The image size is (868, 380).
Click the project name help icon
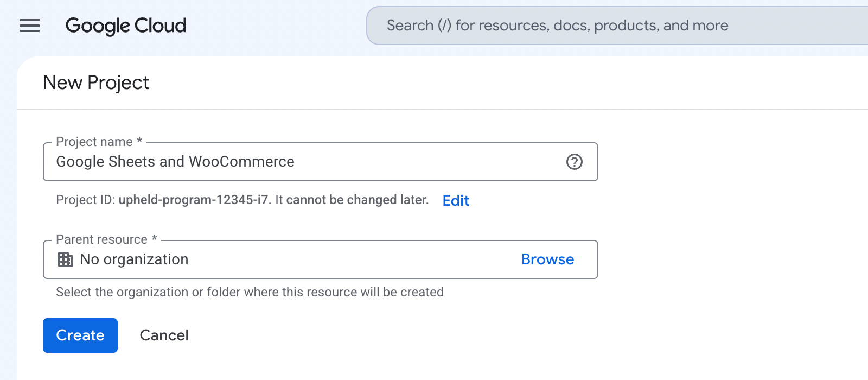[x=574, y=162]
